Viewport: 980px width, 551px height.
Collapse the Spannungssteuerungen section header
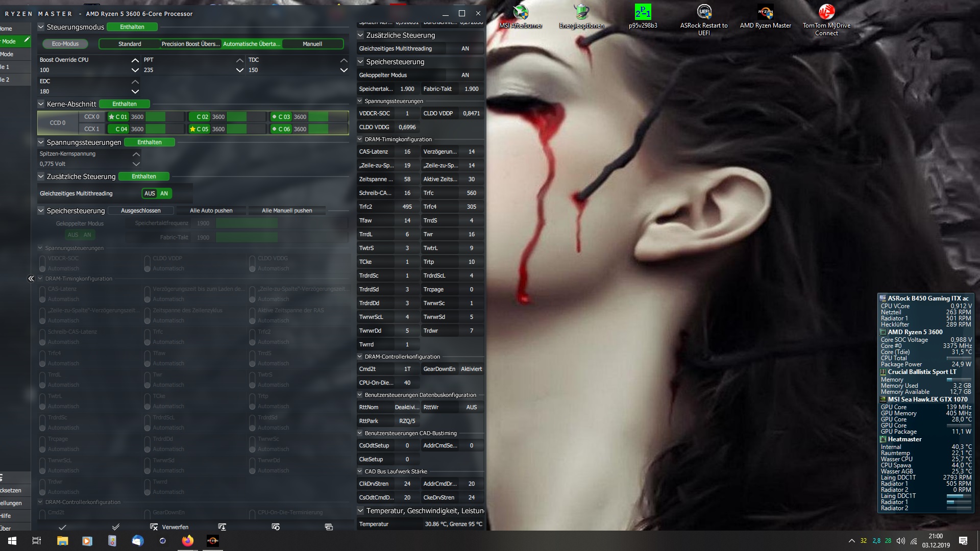(41, 142)
